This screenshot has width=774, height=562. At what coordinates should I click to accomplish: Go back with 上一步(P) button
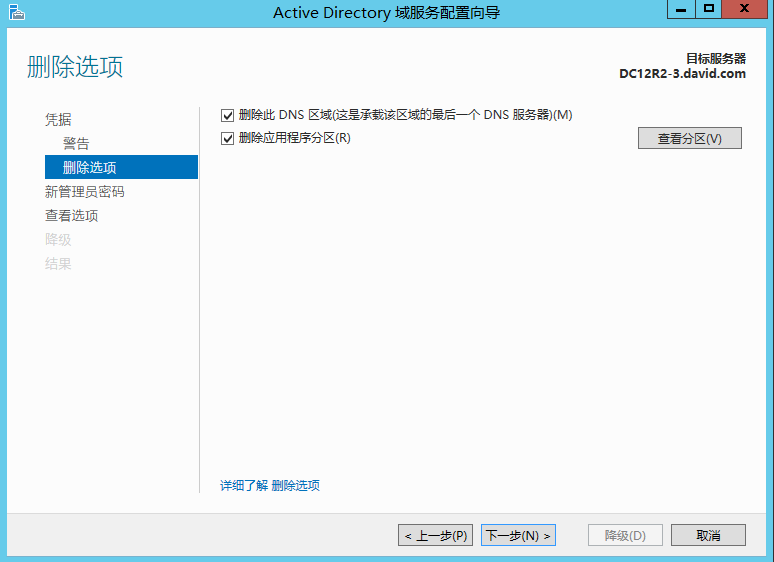(x=435, y=535)
